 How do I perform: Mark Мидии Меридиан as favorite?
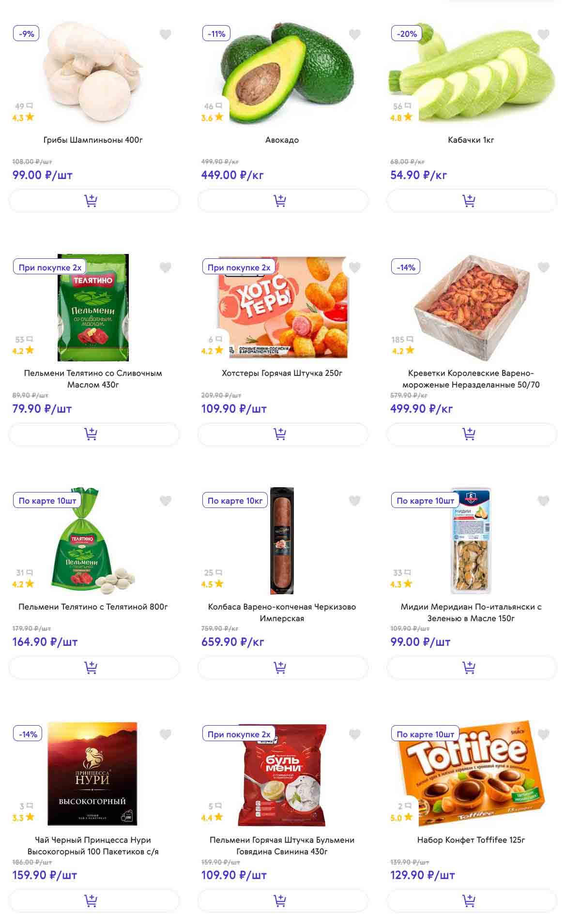pos(544,501)
